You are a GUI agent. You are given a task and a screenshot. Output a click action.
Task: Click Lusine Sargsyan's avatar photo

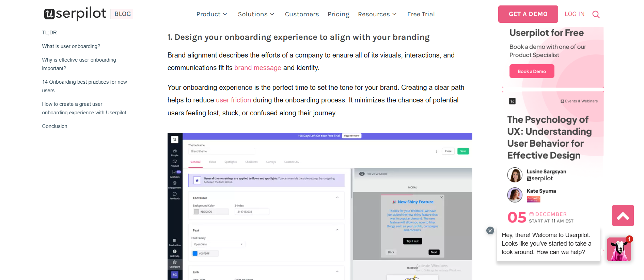(515, 175)
